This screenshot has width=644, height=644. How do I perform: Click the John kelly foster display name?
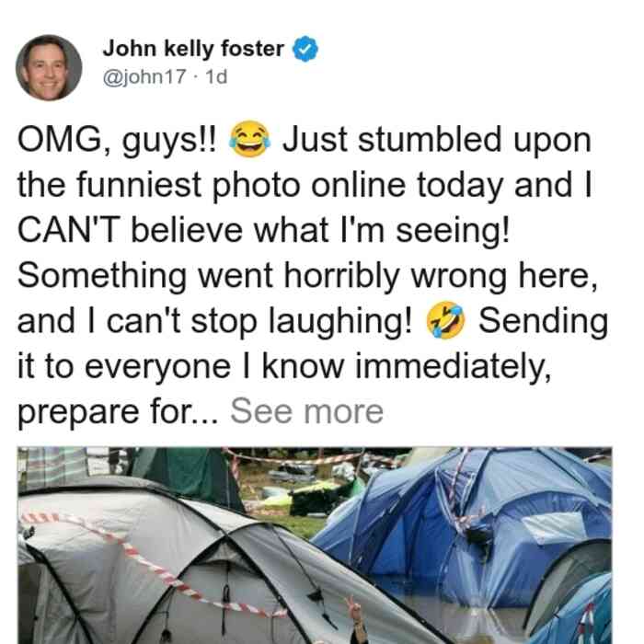point(193,49)
